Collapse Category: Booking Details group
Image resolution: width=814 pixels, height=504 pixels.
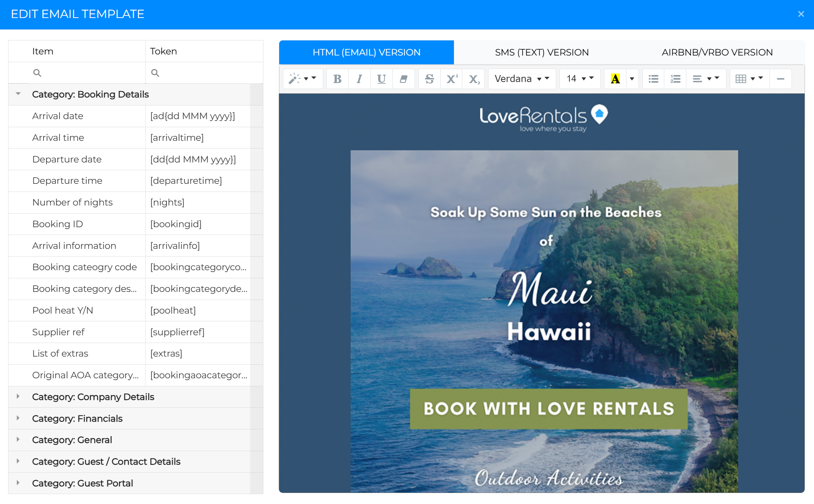[x=18, y=94]
